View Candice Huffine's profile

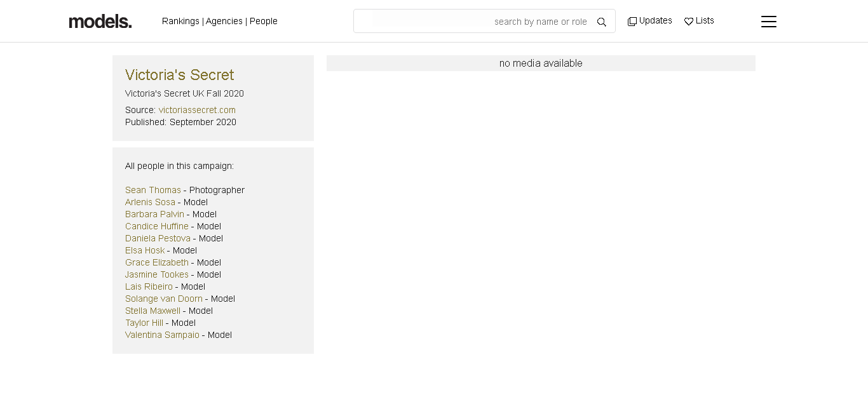coord(156,226)
